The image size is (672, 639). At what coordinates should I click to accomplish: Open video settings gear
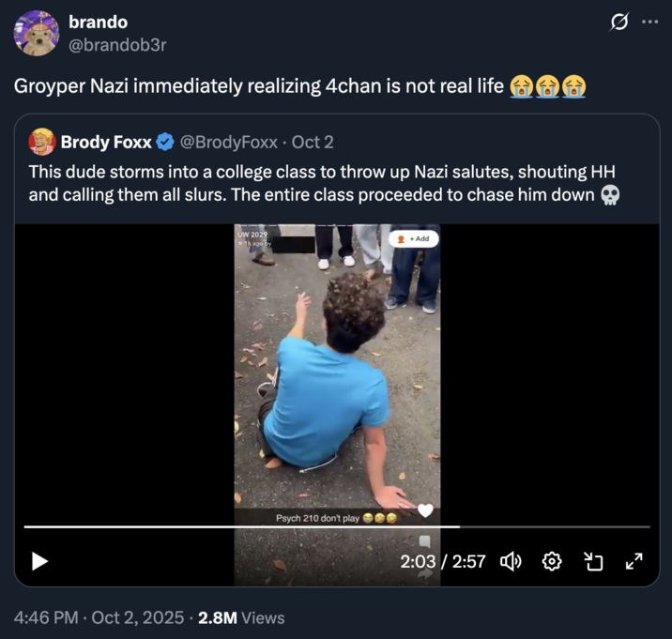pyautogui.click(x=552, y=561)
